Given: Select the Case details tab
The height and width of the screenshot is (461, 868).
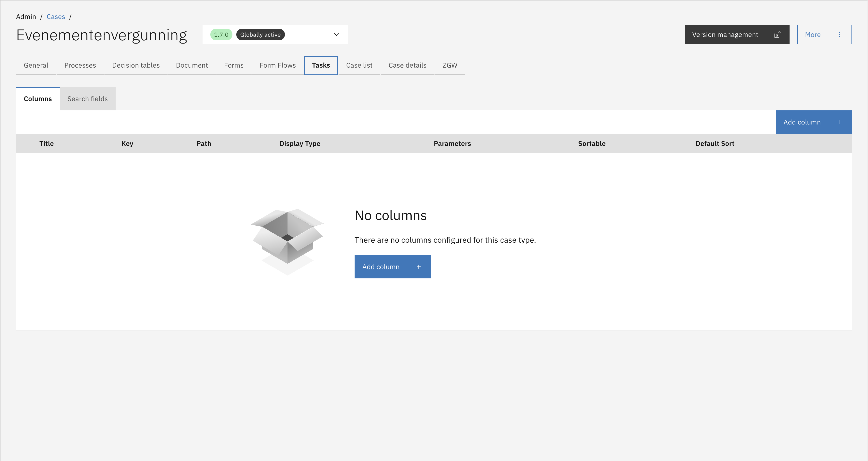Looking at the screenshot, I should [x=407, y=65].
